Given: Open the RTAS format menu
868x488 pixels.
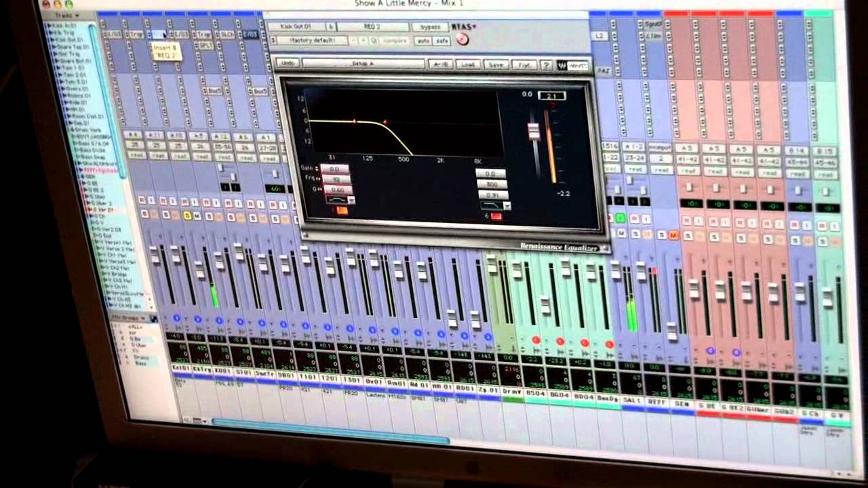Looking at the screenshot, I should click(x=465, y=27).
